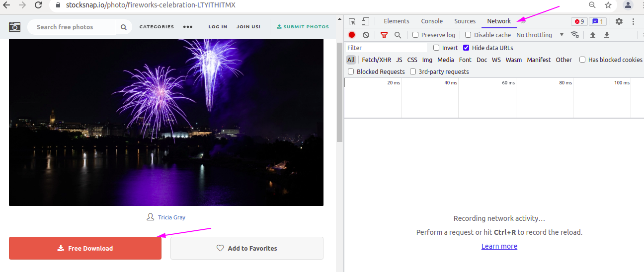This screenshot has width=644, height=272.
Task: Open network conditions wifi icon
Action: (x=575, y=35)
